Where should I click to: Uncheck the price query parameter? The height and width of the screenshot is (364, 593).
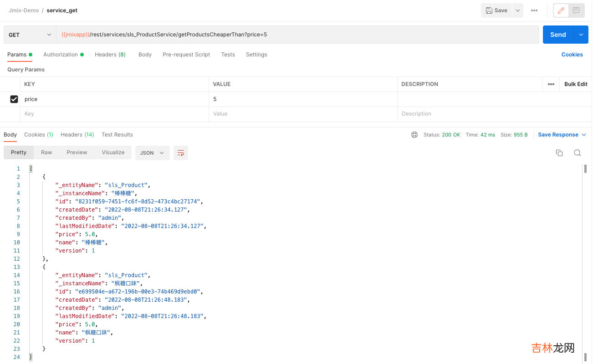[x=14, y=99]
